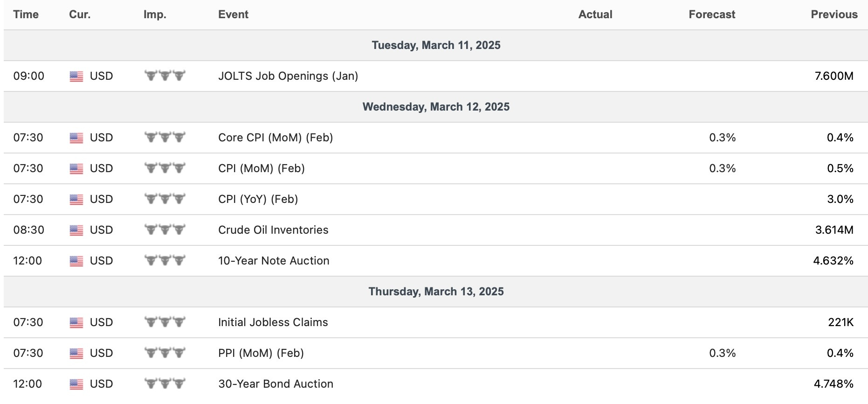The image size is (868, 404).
Task: Open the 30-Year Bond Auction event
Action: pos(276,384)
